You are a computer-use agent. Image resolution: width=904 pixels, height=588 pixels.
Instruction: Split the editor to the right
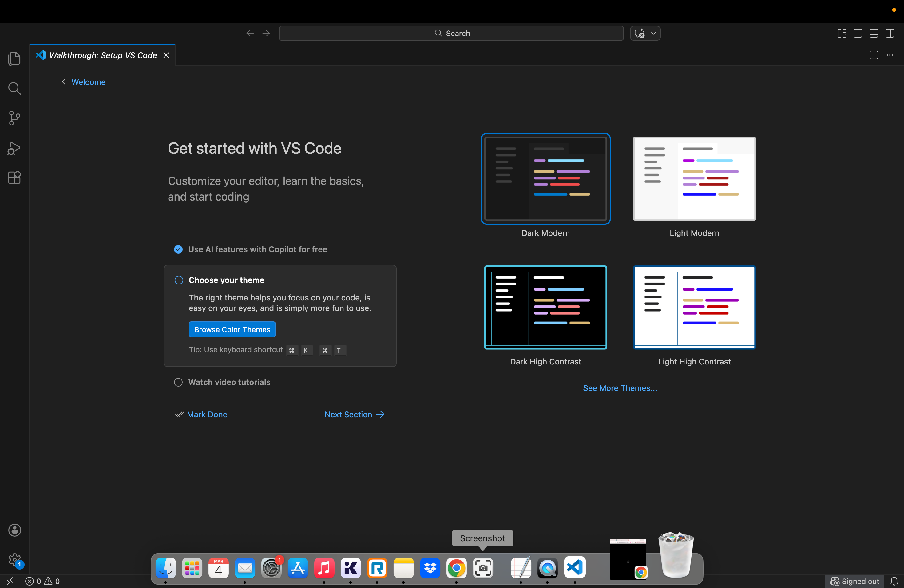tap(873, 55)
